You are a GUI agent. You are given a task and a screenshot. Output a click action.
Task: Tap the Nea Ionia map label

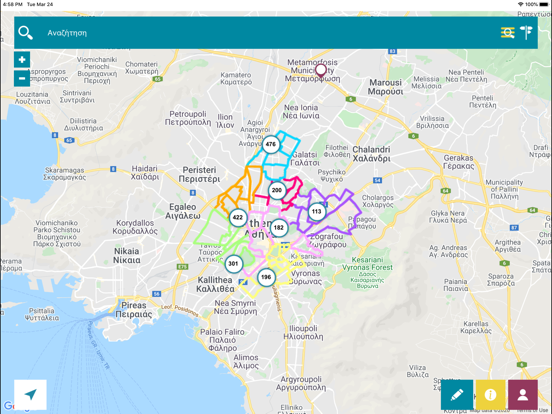pos(301,112)
